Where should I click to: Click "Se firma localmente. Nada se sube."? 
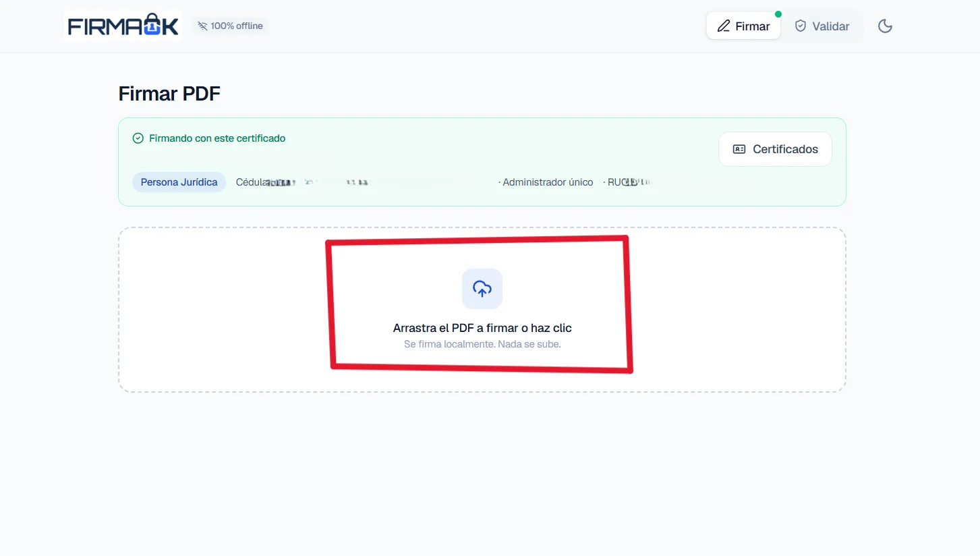[482, 344]
